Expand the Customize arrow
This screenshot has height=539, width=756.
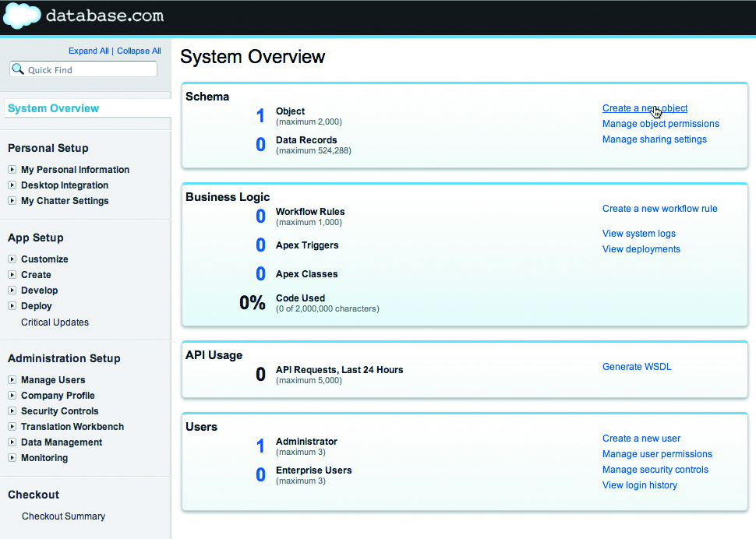pos(12,259)
